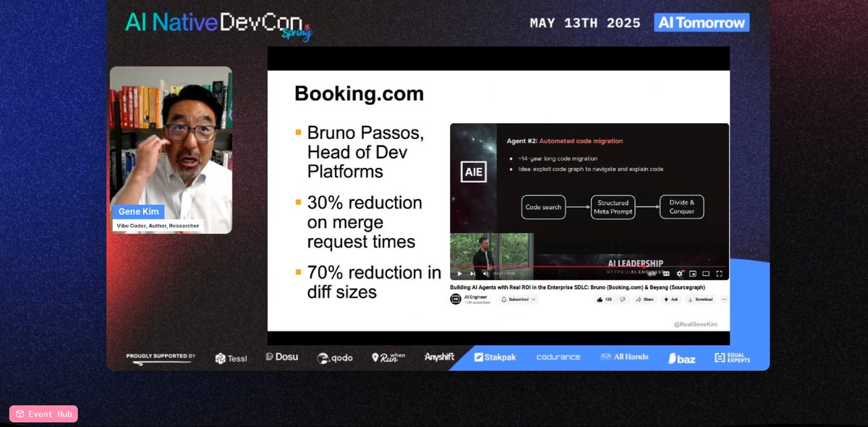The width and height of the screenshot is (868, 427).
Task: Enable closed captions in the video player
Action: (665, 274)
